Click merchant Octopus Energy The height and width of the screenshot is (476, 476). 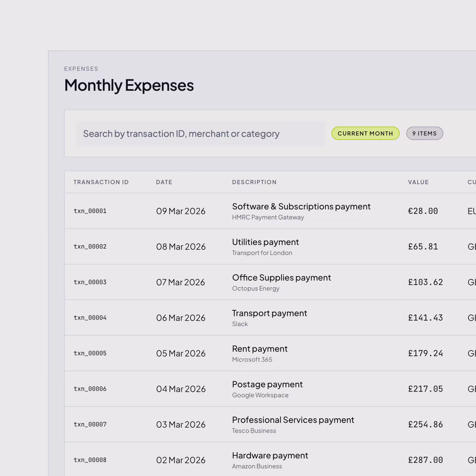[256, 289]
